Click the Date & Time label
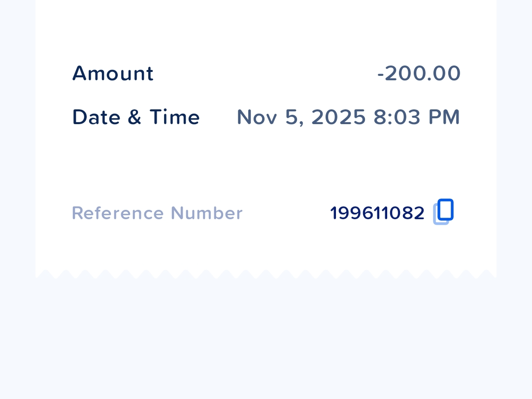This screenshot has height=399, width=532. 136,117
